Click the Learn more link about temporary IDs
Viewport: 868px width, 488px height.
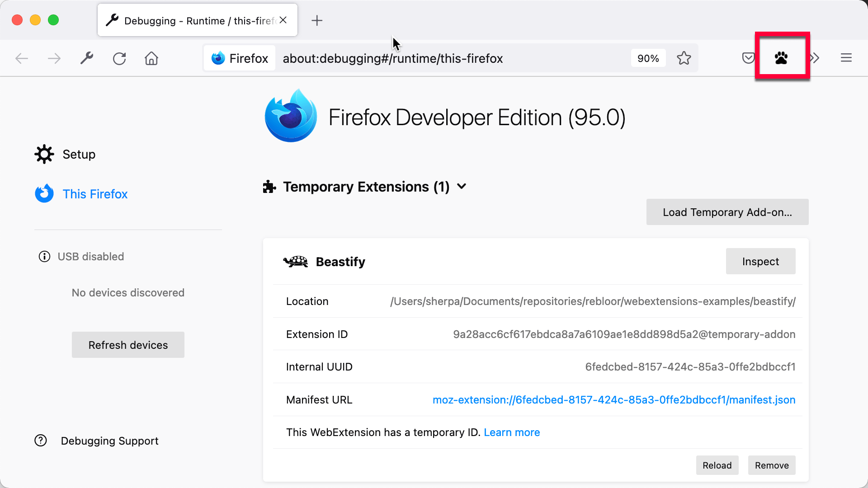(511, 432)
